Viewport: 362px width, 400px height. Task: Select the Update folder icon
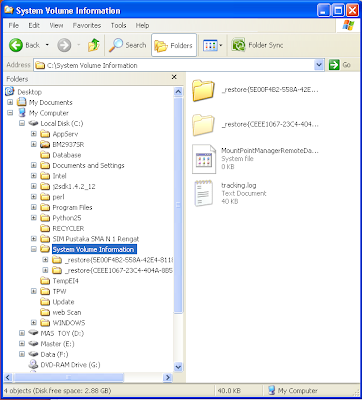click(45, 302)
